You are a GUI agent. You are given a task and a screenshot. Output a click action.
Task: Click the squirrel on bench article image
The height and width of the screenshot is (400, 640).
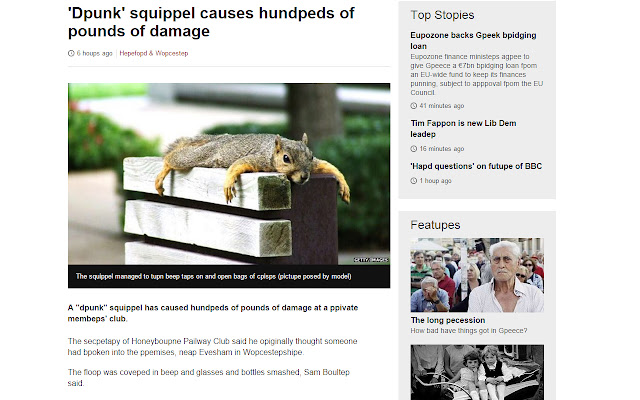click(x=229, y=174)
